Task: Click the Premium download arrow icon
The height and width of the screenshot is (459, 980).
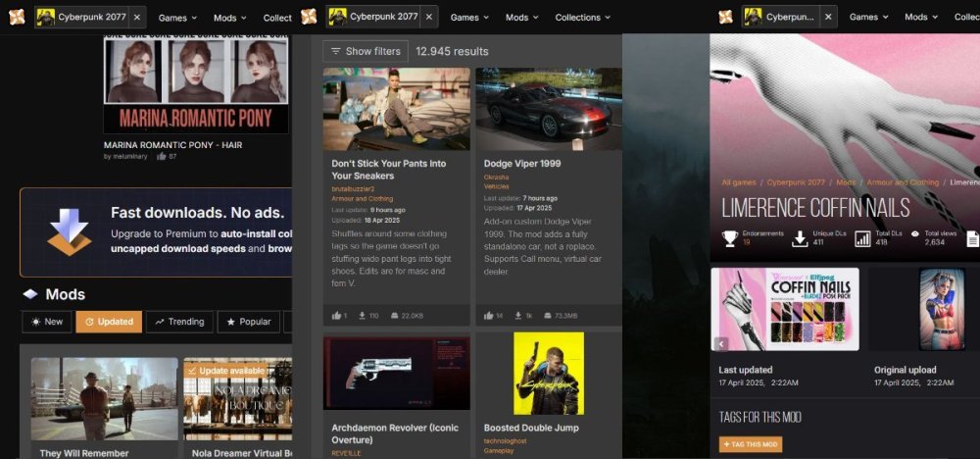Action: click(x=69, y=231)
